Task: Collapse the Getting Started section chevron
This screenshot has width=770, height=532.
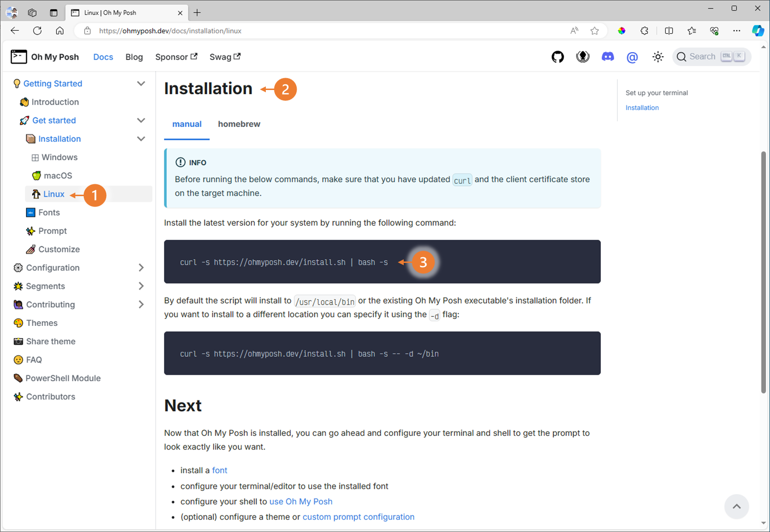Action: 141,83
